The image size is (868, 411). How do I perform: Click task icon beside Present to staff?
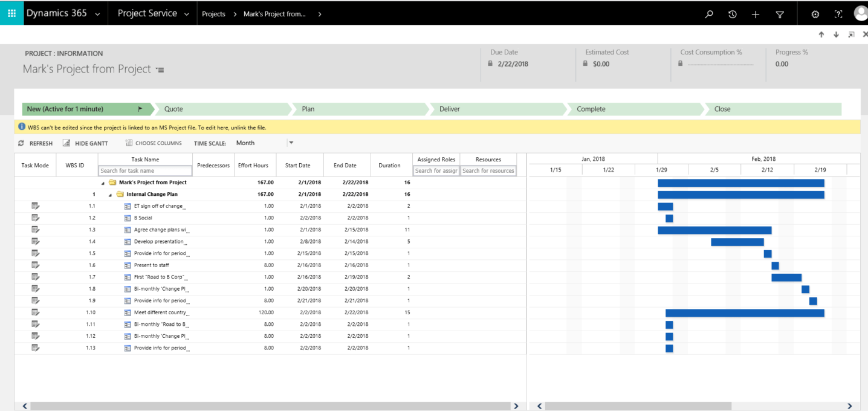(x=128, y=265)
